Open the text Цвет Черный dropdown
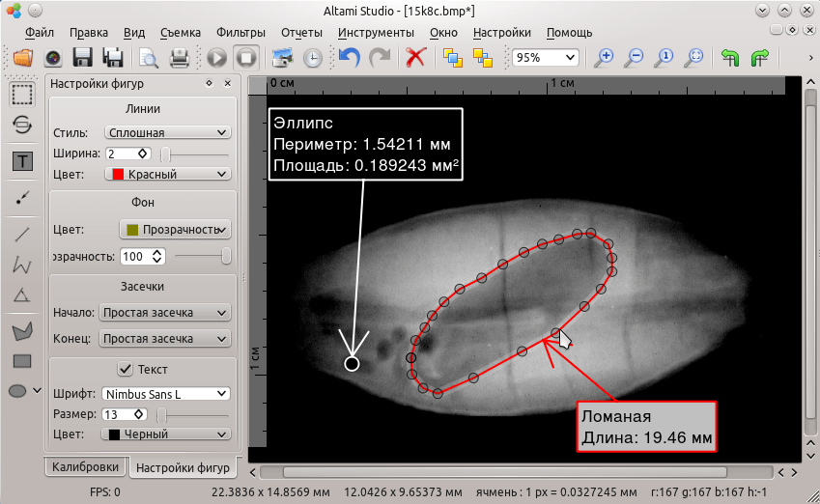This screenshot has width=820, height=504. coord(166,434)
